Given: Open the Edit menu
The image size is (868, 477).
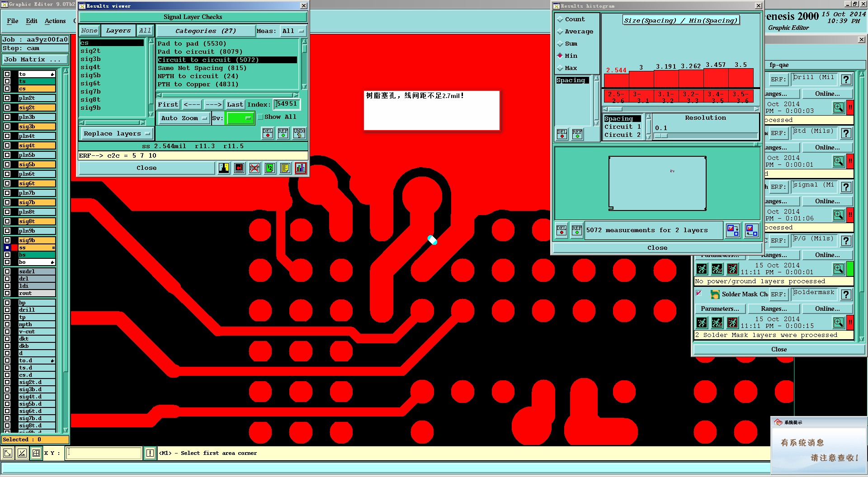Looking at the screenshot, I should [32, 21].
